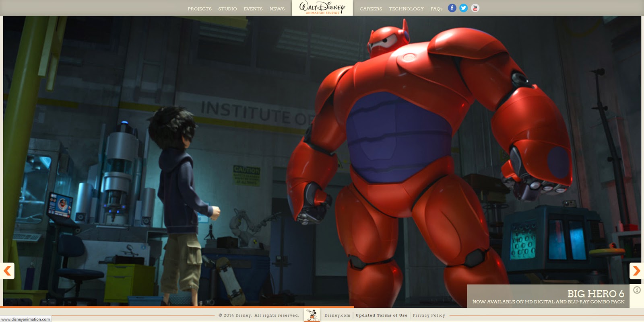Image resolution: width=644 pixels, height=322 pixels.
Task: Follow the Disney.com footer link
Action: pos(337,316)
